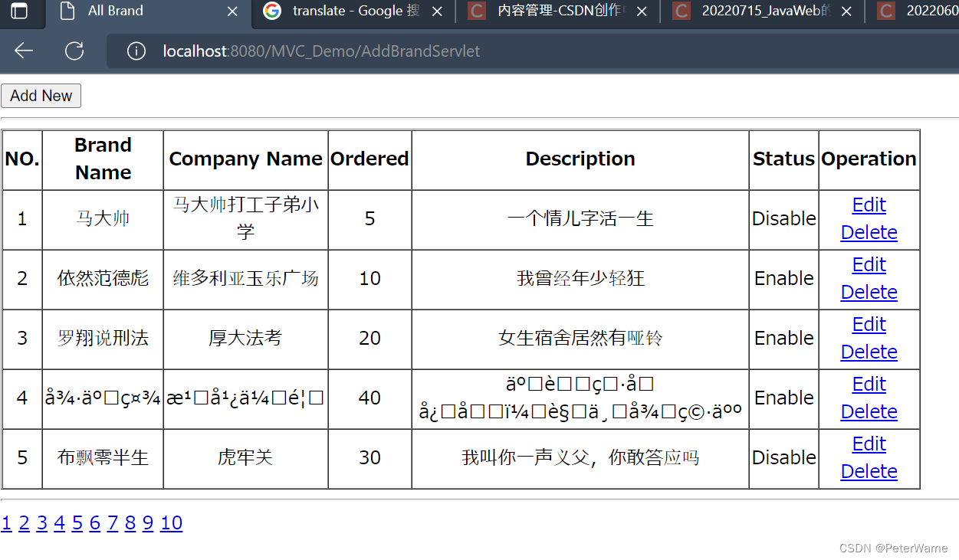Select brand name cell 马大帅
The height and width of the screenshot is (560, 959).
(x=103, y=219)
